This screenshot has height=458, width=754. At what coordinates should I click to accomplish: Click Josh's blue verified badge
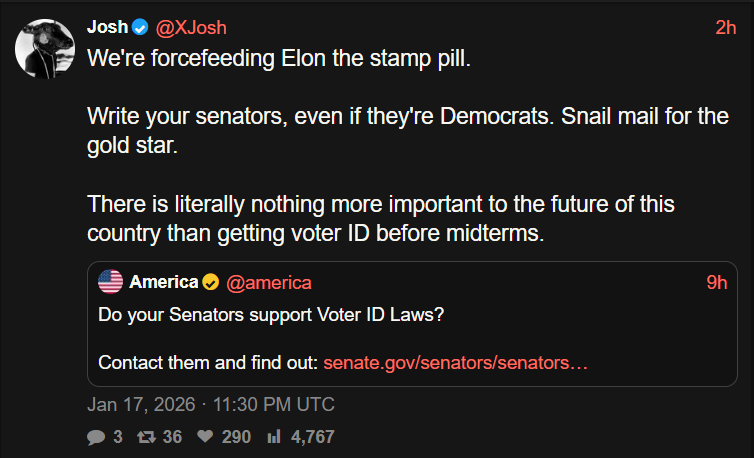pyautogui.click(x=141, y=27)
